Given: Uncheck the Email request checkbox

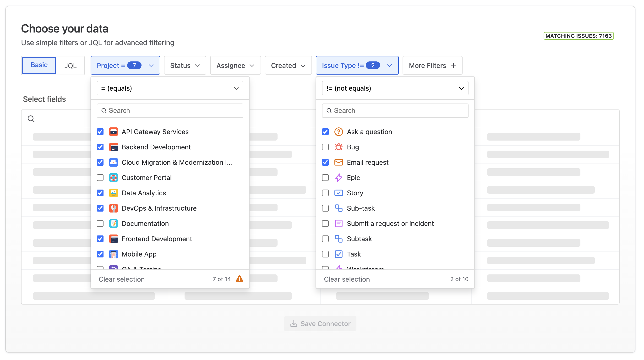Looking at the screenshot, I should tap(325, 162).
